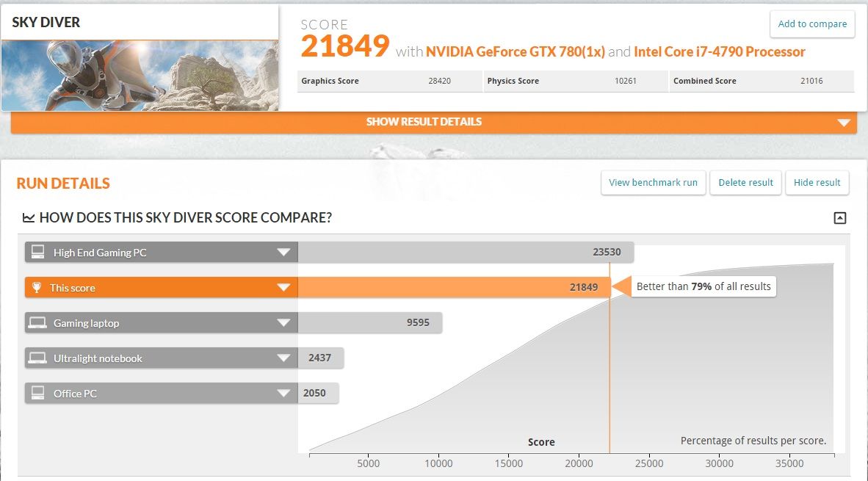Click the 35000 tick label on the score axis
Screen dimensions: 868x481
pos(789,463)
